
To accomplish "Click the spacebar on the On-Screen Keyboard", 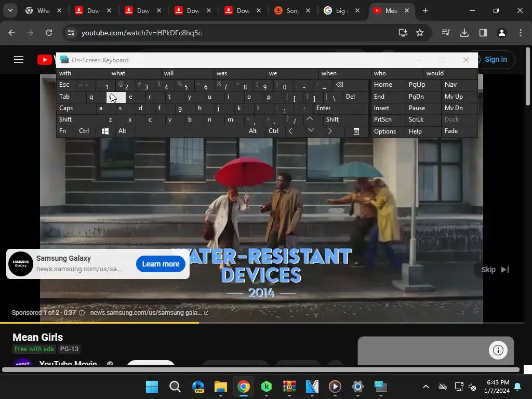I will [x=190, y=131].
